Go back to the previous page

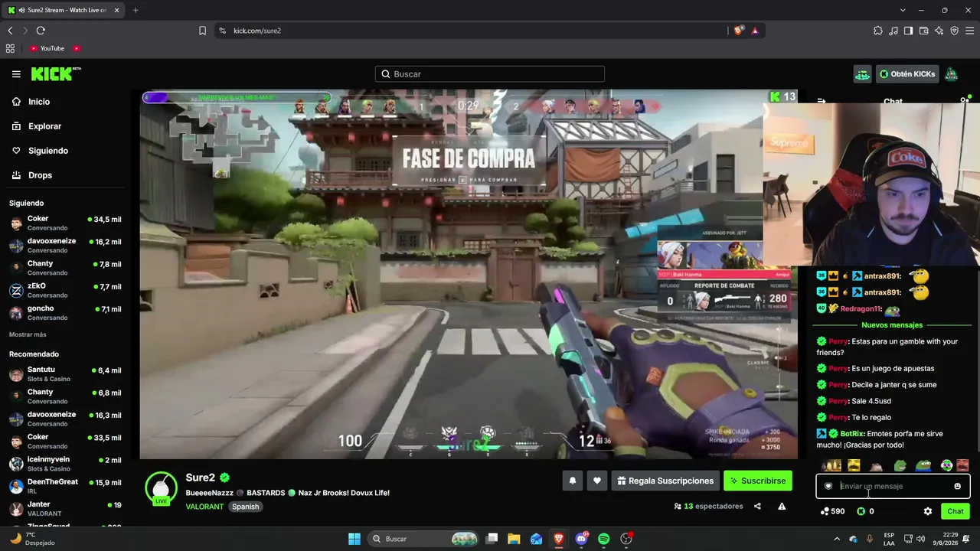[x=10, y=31]
